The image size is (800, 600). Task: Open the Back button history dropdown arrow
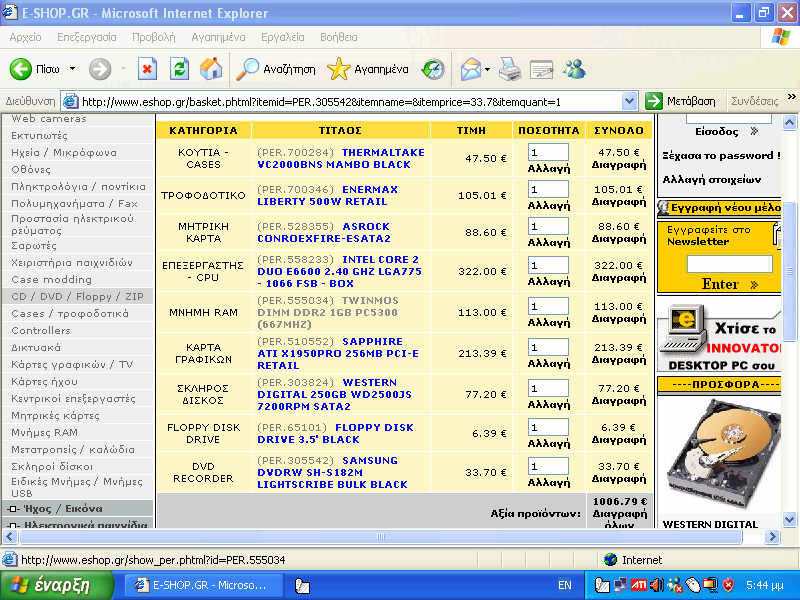(x=72, y=69)
